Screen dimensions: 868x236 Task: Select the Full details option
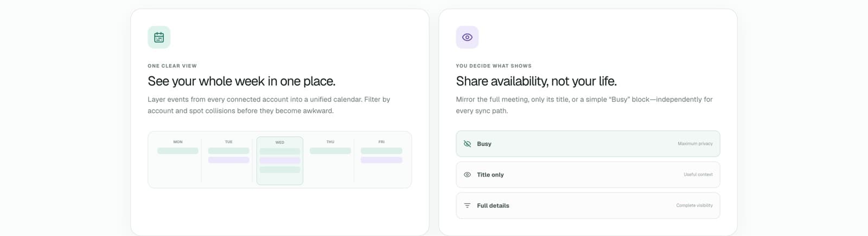[588, 206]
